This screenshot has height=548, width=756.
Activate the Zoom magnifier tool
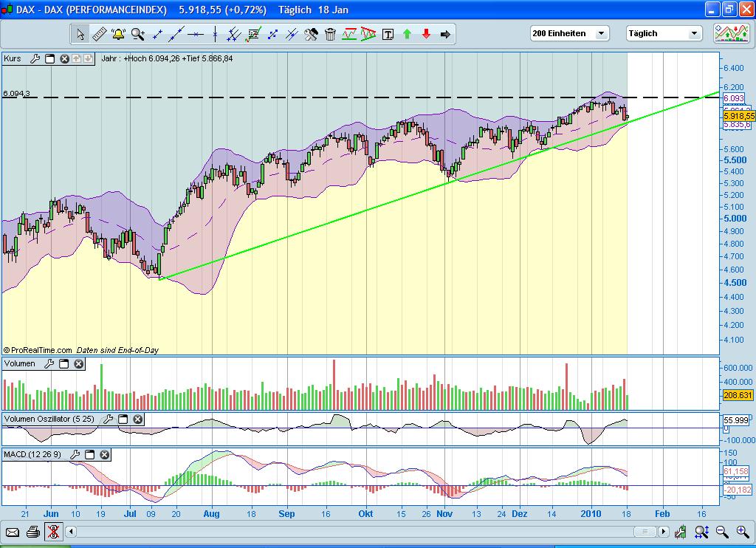pos(137,33)
